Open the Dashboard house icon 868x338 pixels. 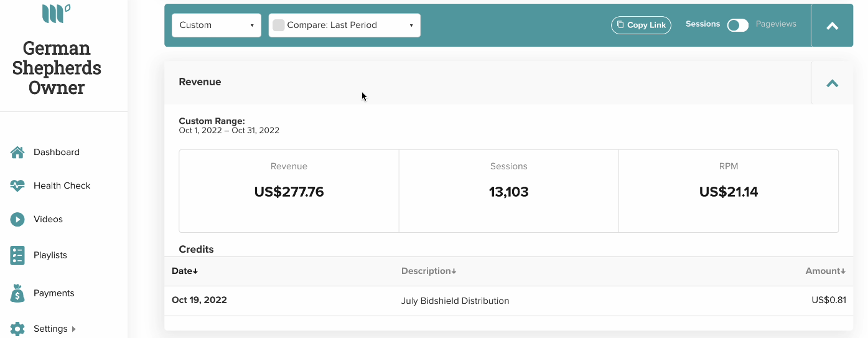pyautogui.click(x=17, y=153)
